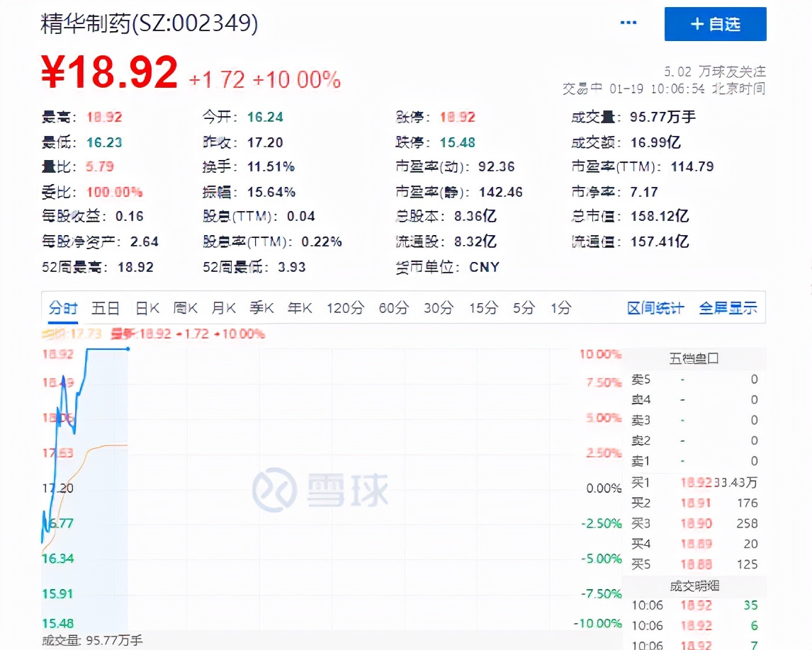812x650 pixels.
Task: Click the stock title 精华制药(SZ:002349)
Action: click(149, 23)
